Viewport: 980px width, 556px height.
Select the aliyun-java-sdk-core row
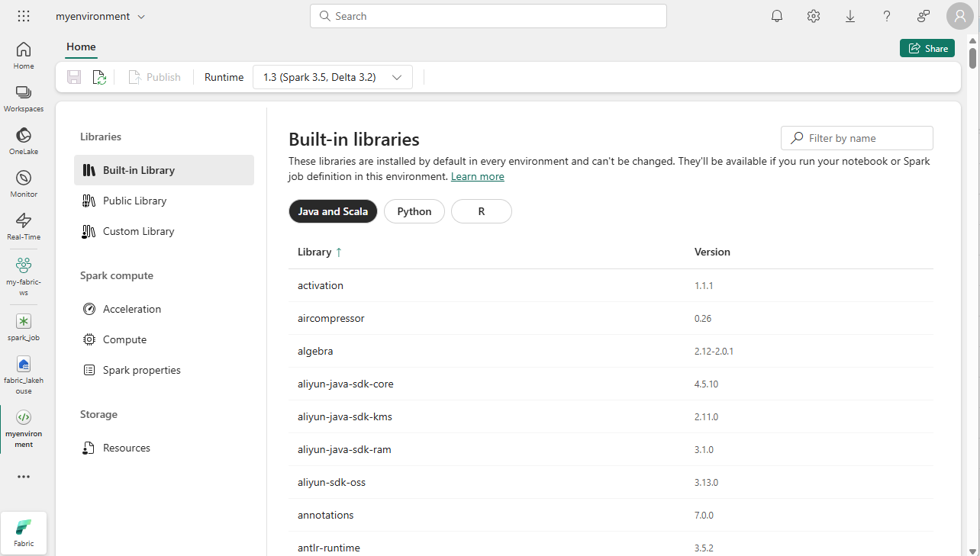(611, 384)
